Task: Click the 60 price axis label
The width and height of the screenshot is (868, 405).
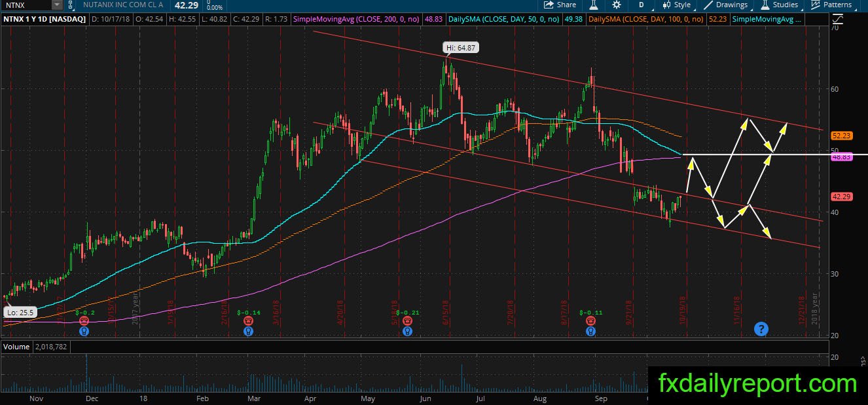Action: pos(835,88)
